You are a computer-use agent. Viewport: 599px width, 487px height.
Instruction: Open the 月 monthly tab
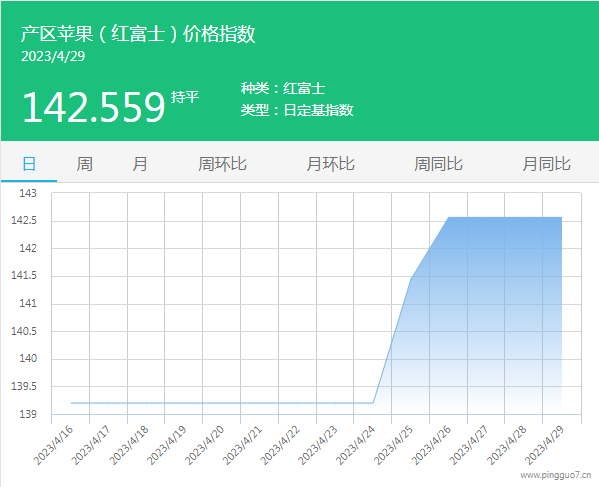(140, 164)
